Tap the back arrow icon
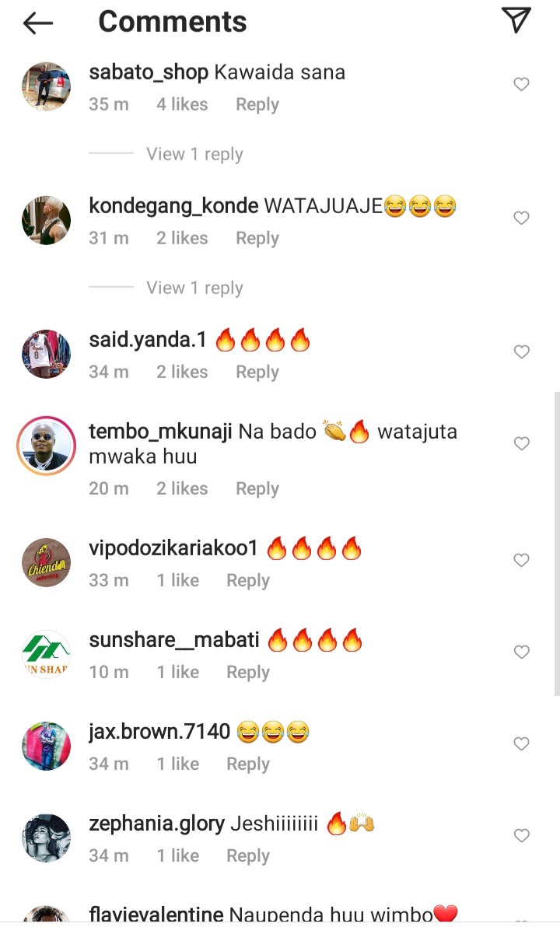The height and width of the screenshot is (927, 560). [38, 23]
